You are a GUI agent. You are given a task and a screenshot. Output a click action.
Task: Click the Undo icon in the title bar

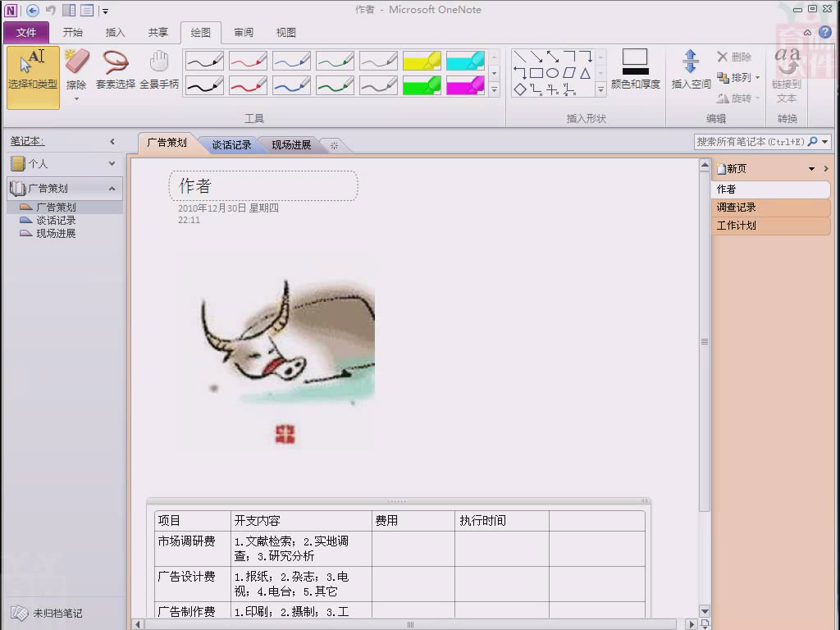click(x=50, y=10)
